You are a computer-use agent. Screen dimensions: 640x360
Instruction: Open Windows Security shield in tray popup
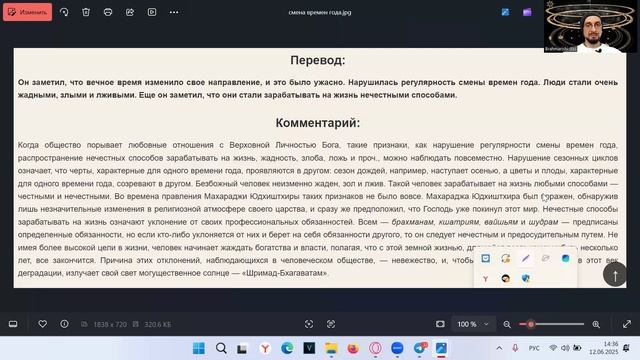point(526,278)
